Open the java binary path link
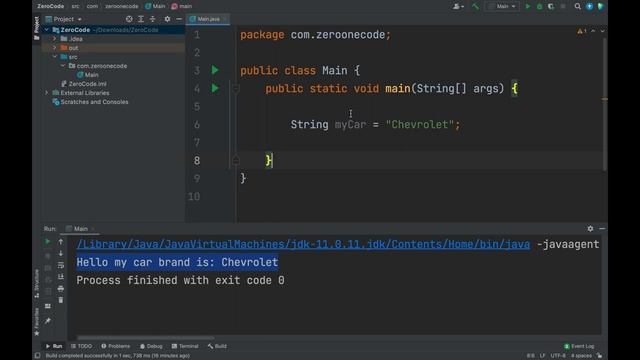The width and height of the screenshot is (640, 360). pos(303,244)
